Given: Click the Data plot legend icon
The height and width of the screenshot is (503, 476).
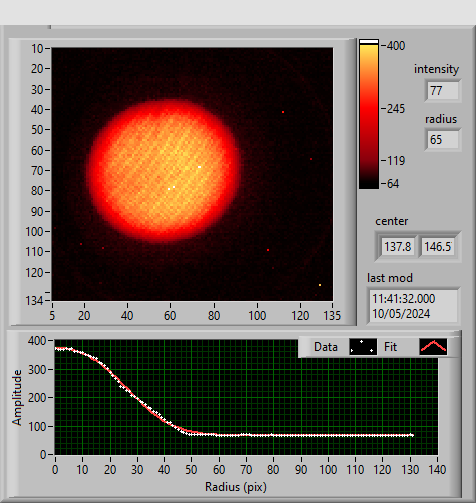Looking at the screenshot, I should tap(363, 347).
